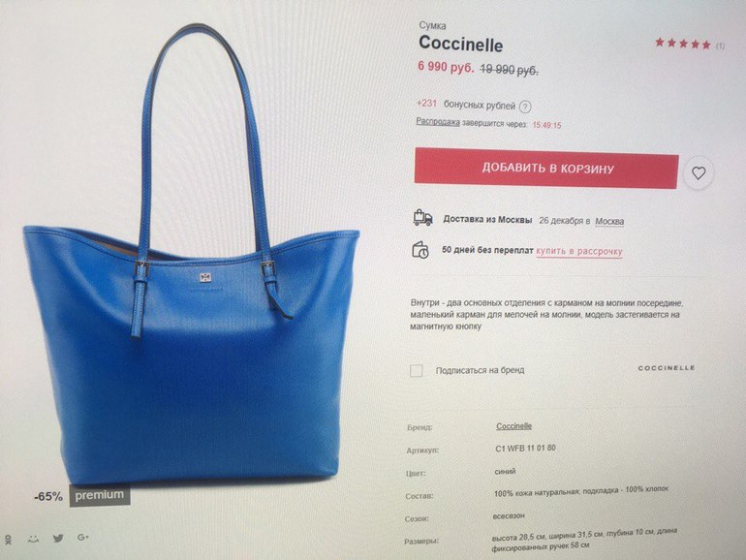
Task: Click the 'Coccinelle' product title
Action: [460, 45]
